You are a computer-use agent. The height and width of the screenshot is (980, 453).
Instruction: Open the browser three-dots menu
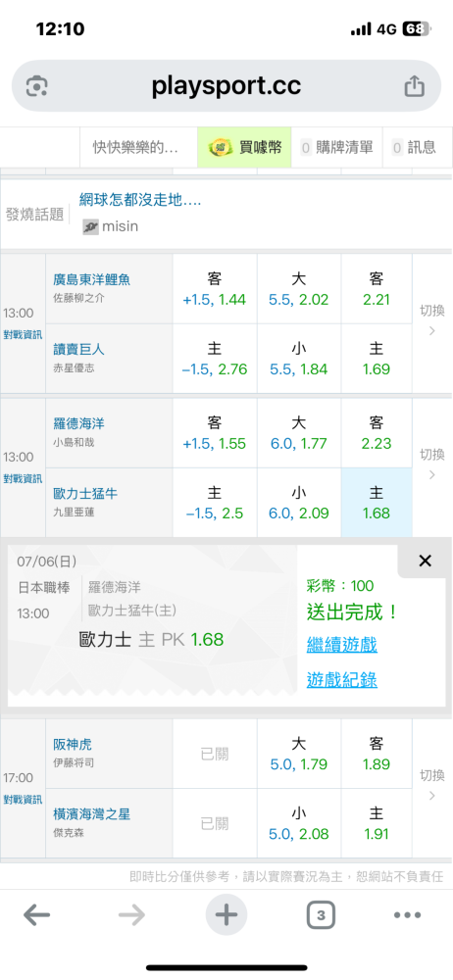tap(407, 915)
